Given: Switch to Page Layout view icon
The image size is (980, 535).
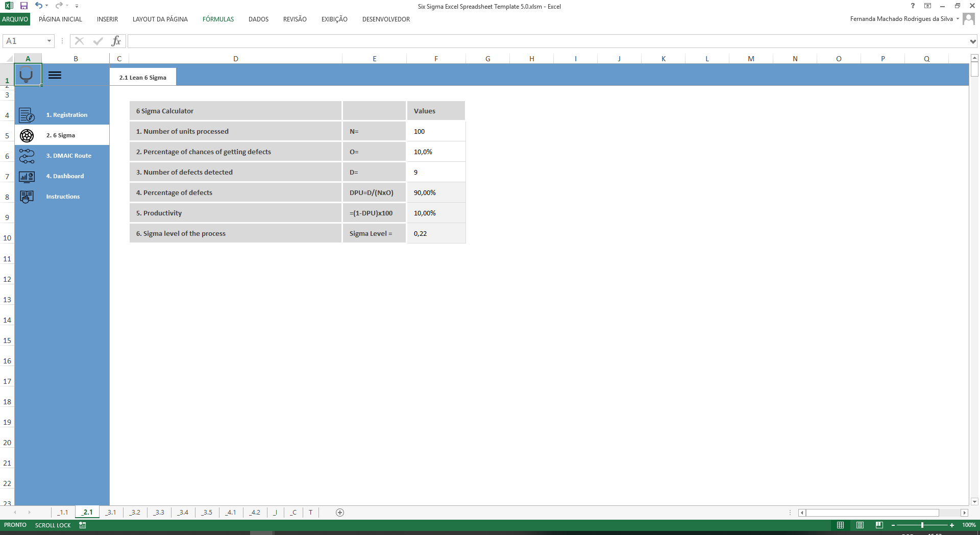Looking at the screenshot, I should click(x=860, y=525).
